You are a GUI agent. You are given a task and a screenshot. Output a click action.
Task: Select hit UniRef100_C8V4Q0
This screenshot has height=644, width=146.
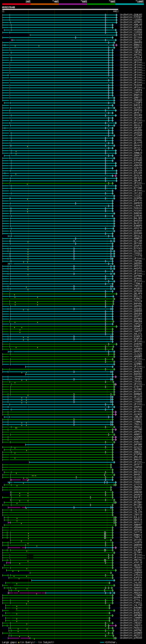[131, 377]
